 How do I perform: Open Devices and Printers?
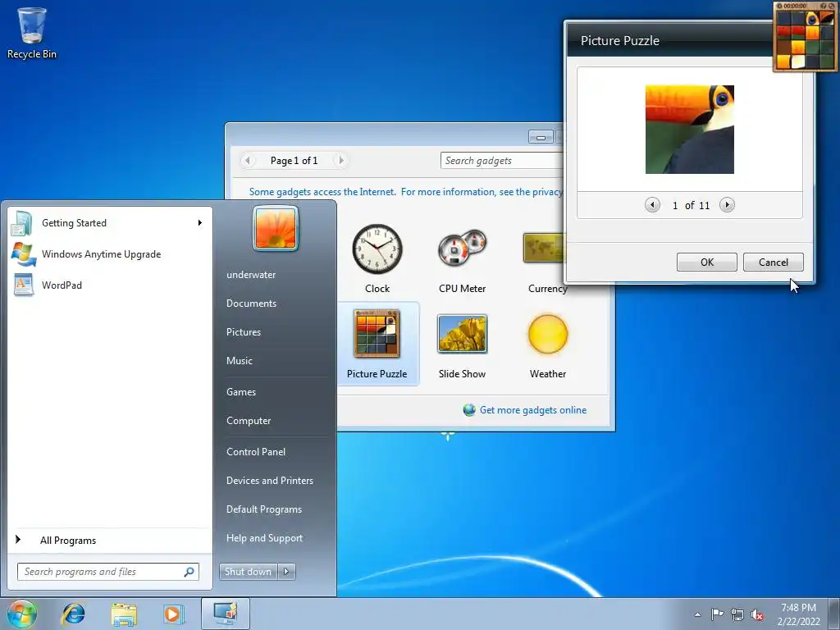[x=269, y=481]
